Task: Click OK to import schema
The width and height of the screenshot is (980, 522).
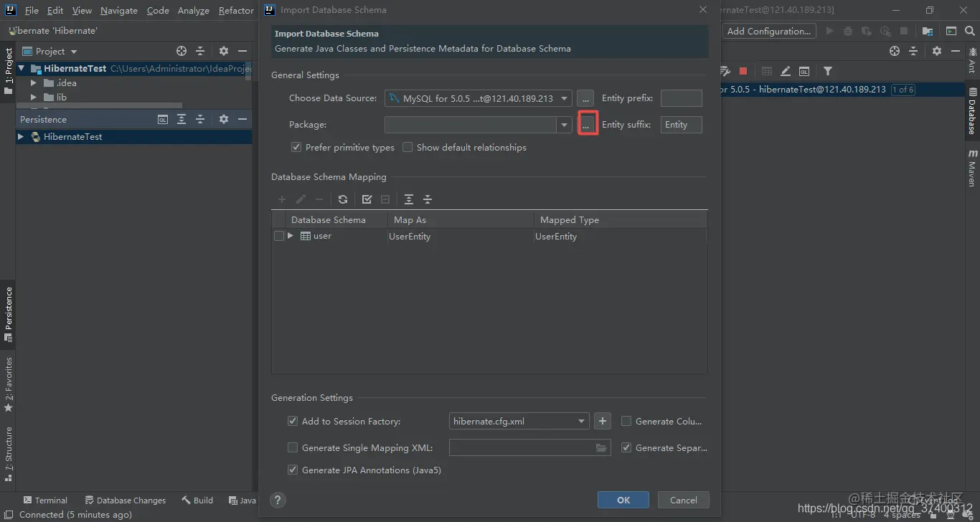Action: [x=623, y=500]
